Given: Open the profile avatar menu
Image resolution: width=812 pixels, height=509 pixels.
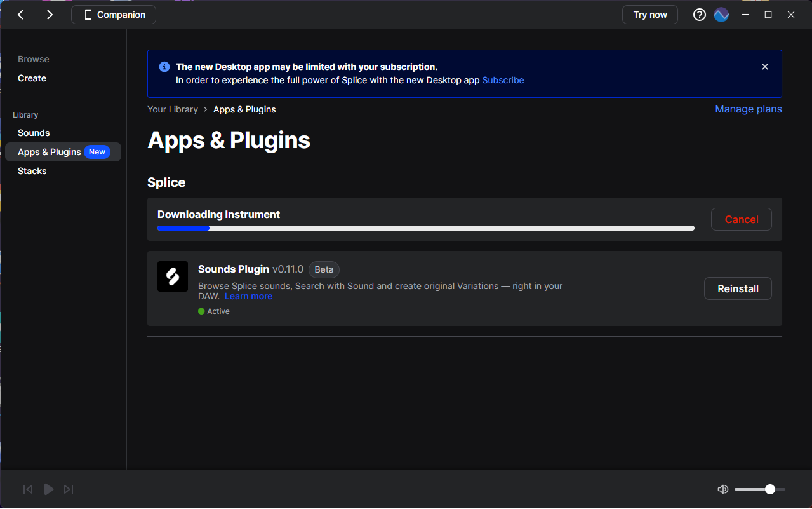Looking at the screenshot, I should (x=721, y=15).
